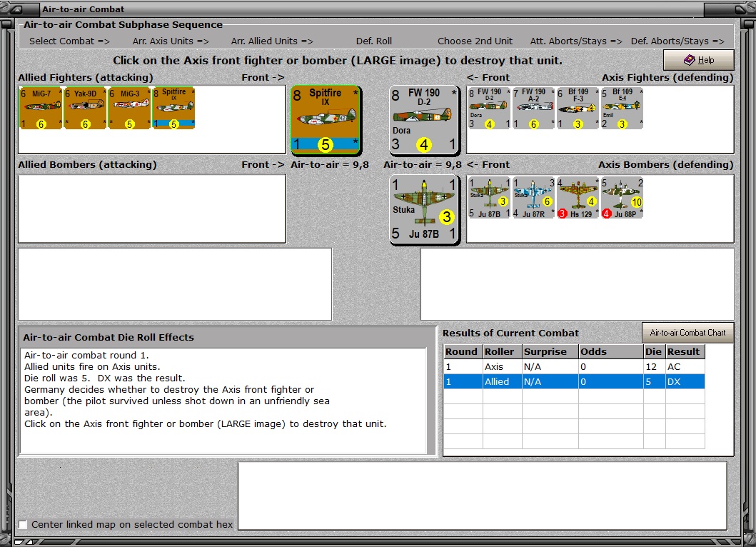This screenshot has width=756, height=547.
Task: Click the Select Combat subphase step
Action: coord(69,41)
